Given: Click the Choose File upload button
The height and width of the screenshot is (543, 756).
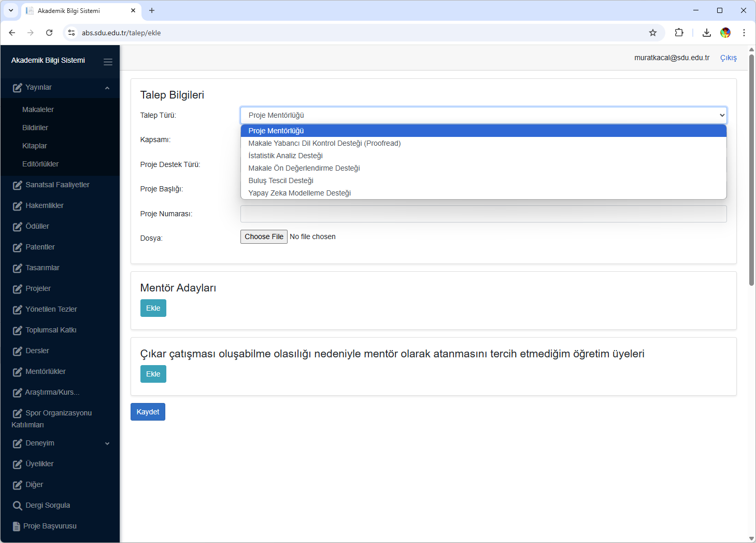Looking at the screenshot, I should (264, 236).
